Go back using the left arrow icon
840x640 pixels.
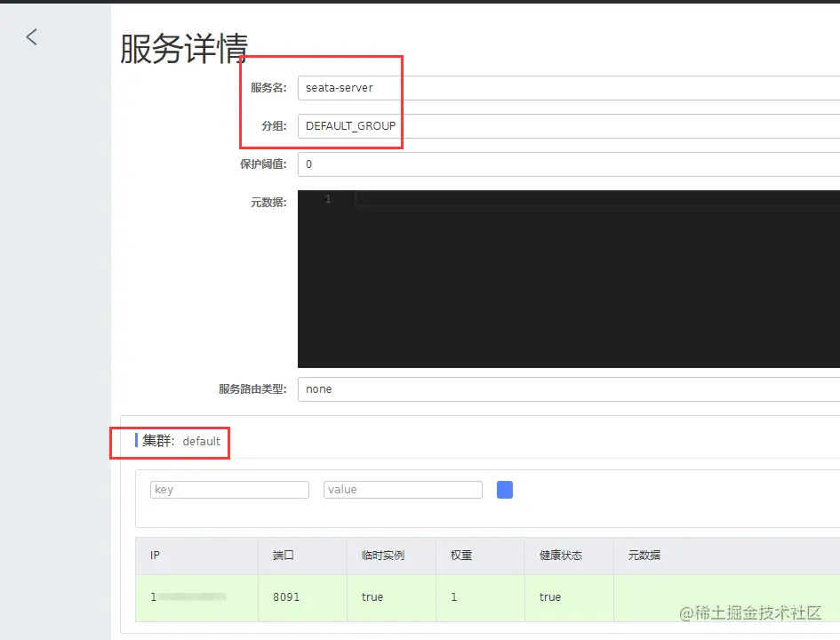coord(32,37)
